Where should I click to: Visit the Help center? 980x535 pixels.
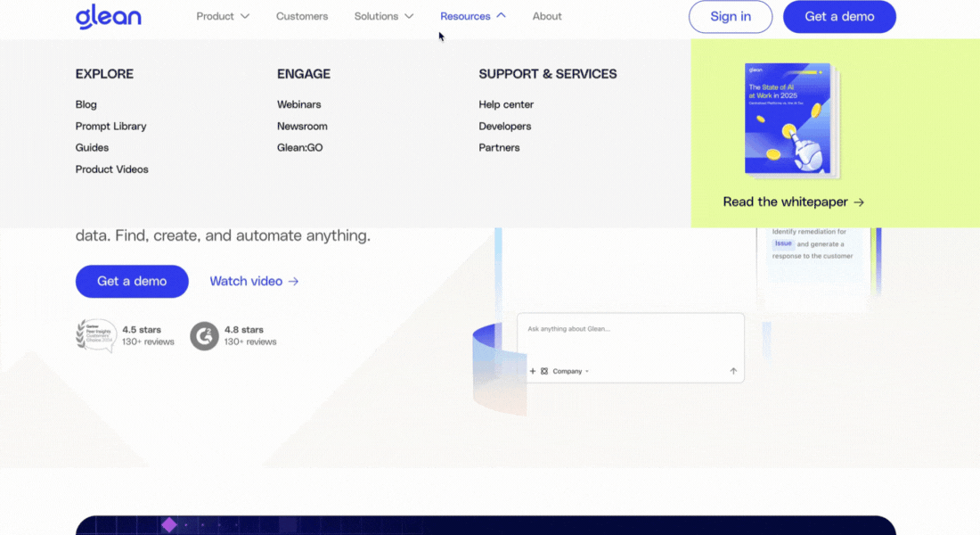pos(506,104)
